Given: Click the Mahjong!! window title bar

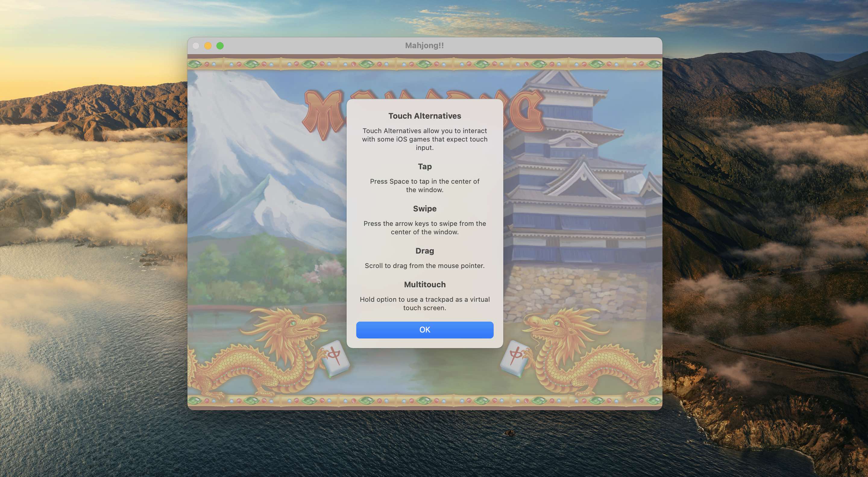Looking at the screenshot, I should (x=425, y=45).
